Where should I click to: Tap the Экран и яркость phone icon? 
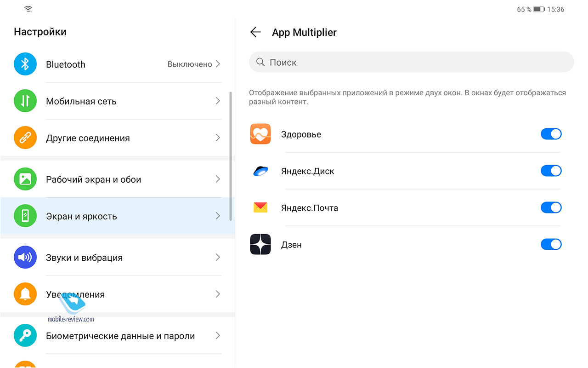click(25, 216)
